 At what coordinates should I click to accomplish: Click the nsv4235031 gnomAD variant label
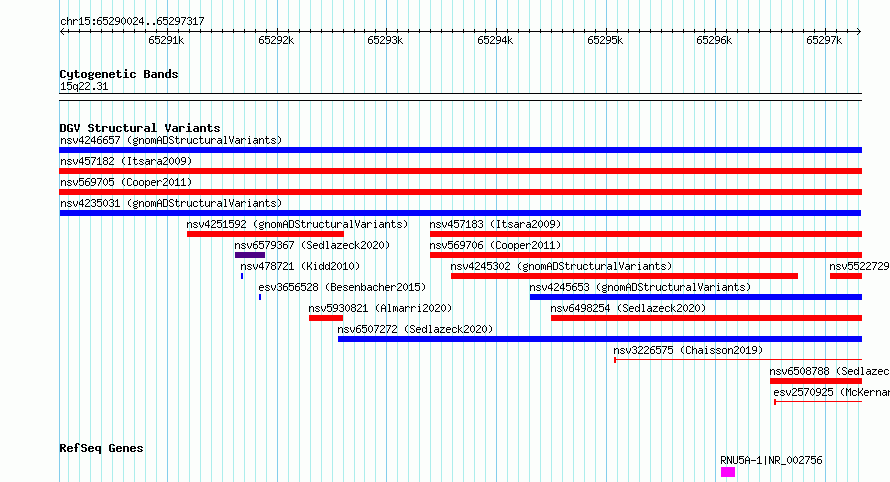click(171, 203)
